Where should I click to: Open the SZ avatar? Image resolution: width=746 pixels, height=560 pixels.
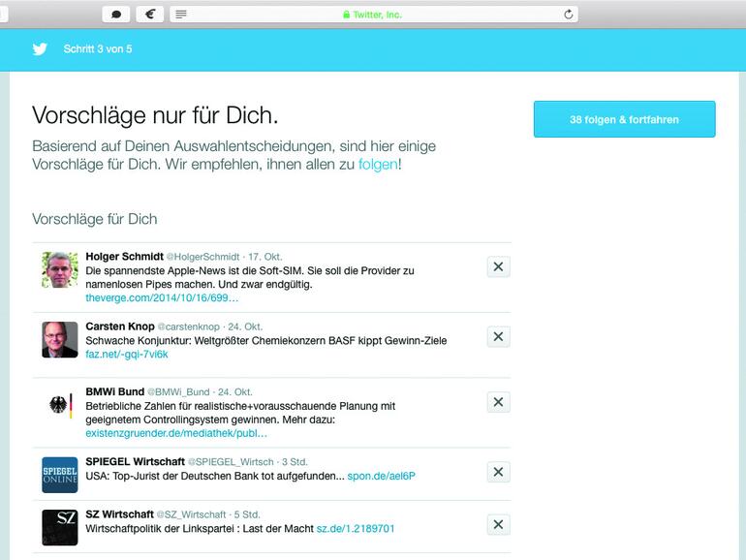tap(60, 528)
